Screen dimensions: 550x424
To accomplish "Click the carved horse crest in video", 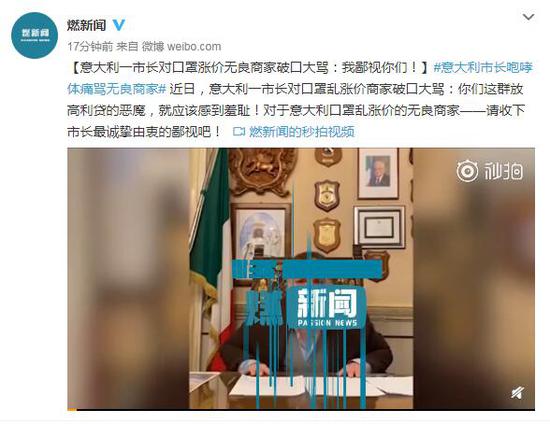I will pos(262,170).
